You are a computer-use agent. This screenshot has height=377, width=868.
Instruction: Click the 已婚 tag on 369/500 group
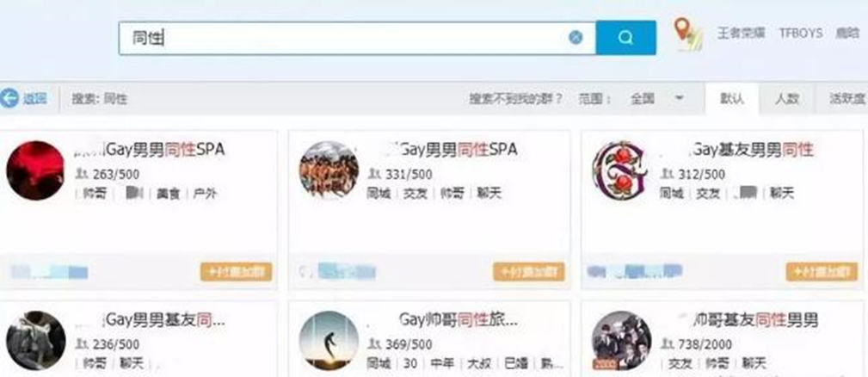click(516, 364)
